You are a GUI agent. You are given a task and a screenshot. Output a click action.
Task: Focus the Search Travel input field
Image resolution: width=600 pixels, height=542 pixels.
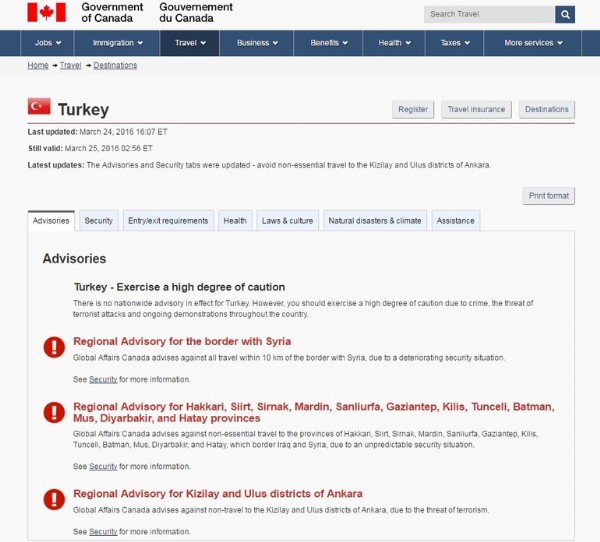coord(488,14)
